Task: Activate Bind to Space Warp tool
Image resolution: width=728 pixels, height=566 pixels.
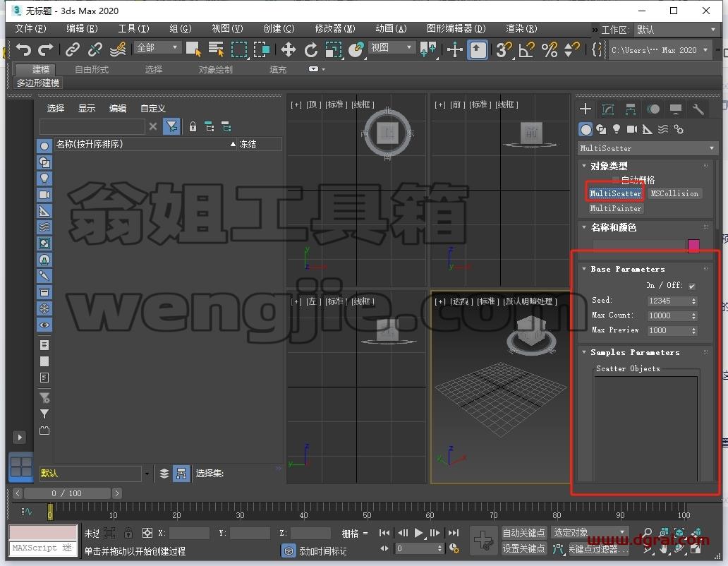Action: [118, 49]
